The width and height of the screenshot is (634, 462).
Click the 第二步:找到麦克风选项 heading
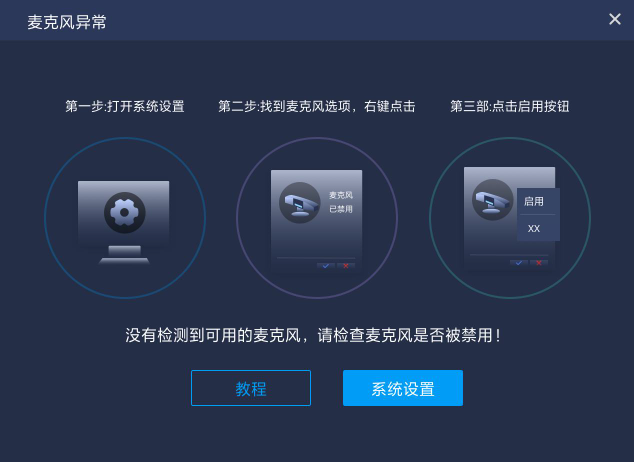(317, 106)
